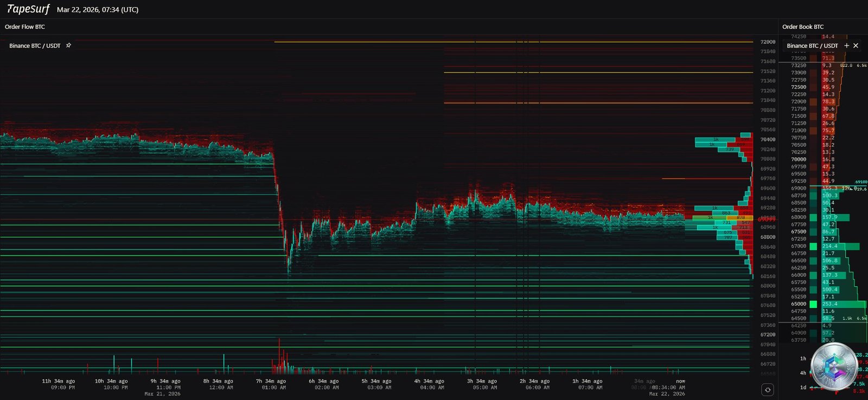Image resolution: width=868 pixels, height=400 pixels.
Task: Click the 69250 ask level showing 44.9
Action: (823, 181)
